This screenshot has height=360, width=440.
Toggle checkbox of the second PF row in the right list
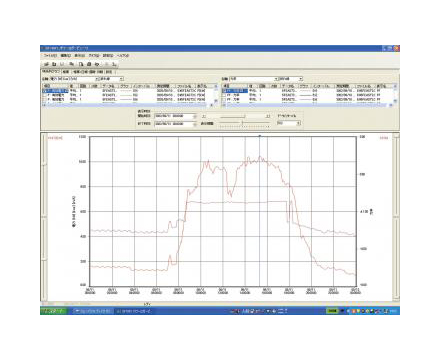click(224, 95)
